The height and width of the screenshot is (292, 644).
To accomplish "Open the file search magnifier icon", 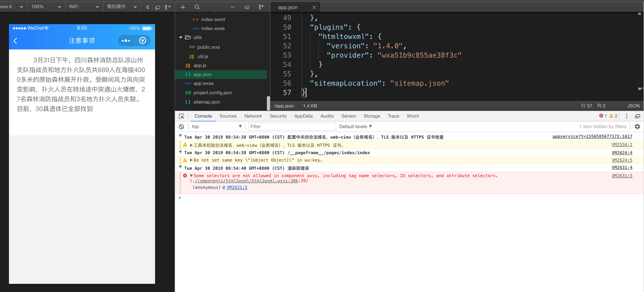I will (197, 7).
